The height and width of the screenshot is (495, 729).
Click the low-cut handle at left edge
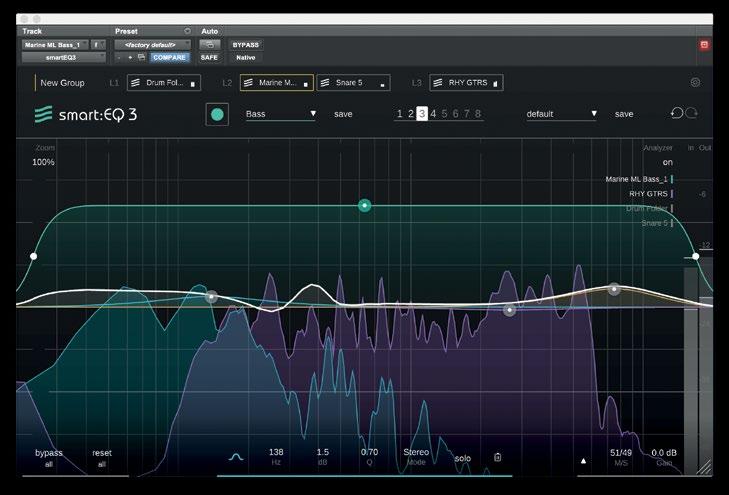(33, 256)
